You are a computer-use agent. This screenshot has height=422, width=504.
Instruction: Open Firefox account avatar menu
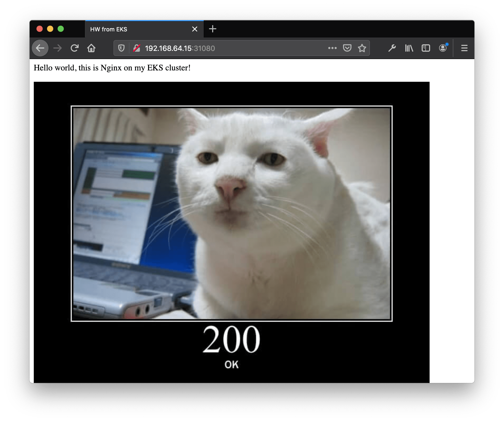(x=443, y=48)
